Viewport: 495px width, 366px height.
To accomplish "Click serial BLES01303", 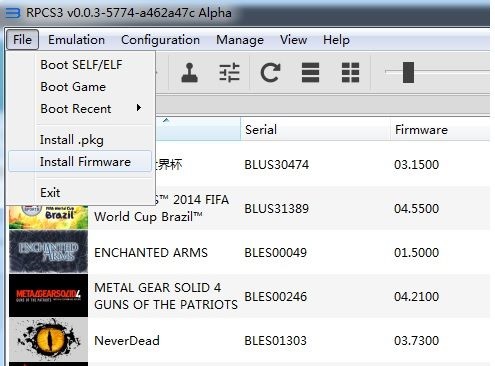I will (276, 341).
